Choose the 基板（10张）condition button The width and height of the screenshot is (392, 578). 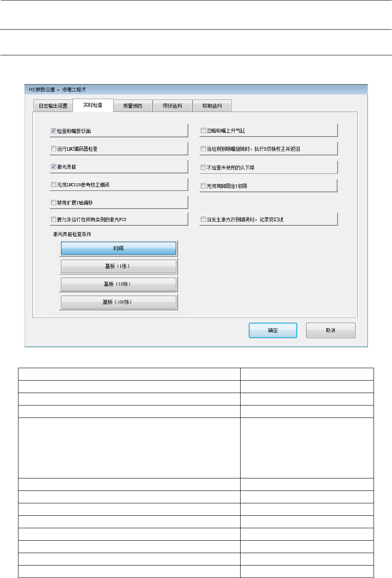coord(118,284)
